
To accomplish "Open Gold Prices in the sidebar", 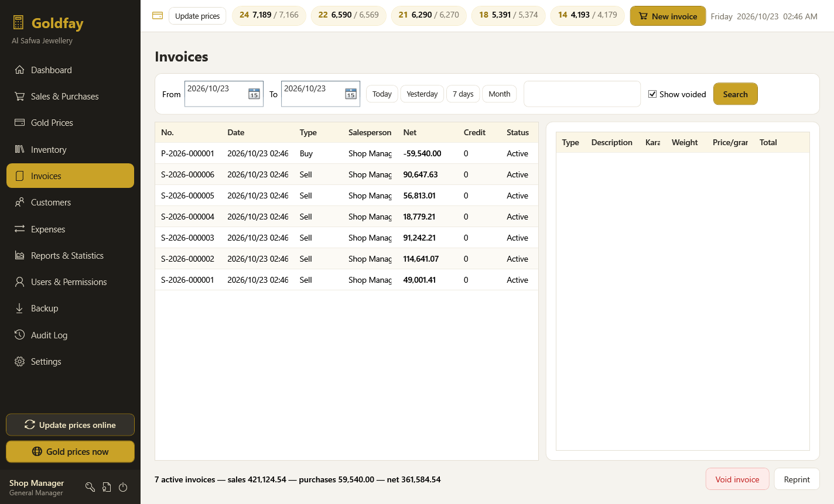I will coord(70,122).
